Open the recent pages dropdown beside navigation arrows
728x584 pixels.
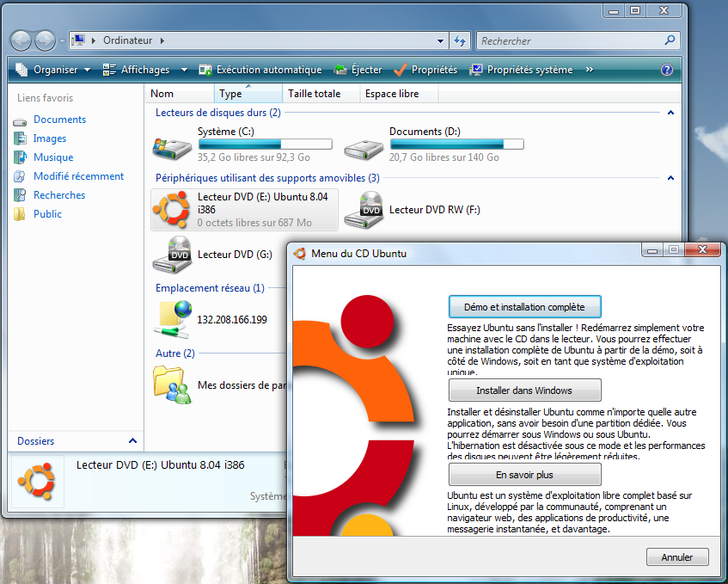pos(62,41)
